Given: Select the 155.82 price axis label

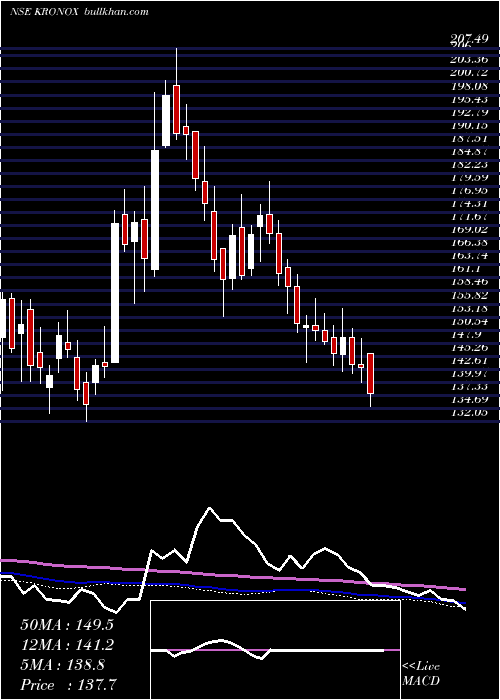Looking at the screenshot, I should tap(469, 295).
